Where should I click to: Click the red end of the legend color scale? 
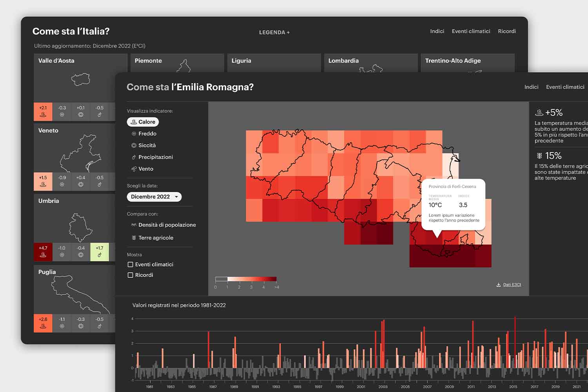point(273,279)
